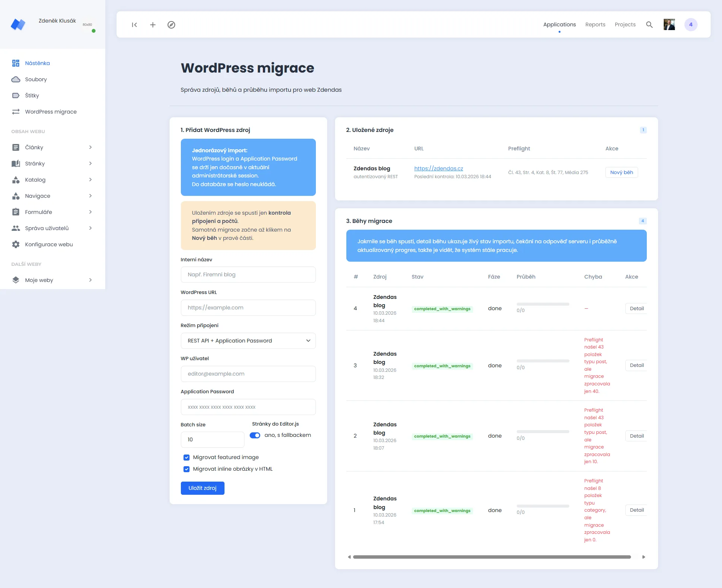
Task: Click the collapse sidebar arrow icon
Action: 134,25
